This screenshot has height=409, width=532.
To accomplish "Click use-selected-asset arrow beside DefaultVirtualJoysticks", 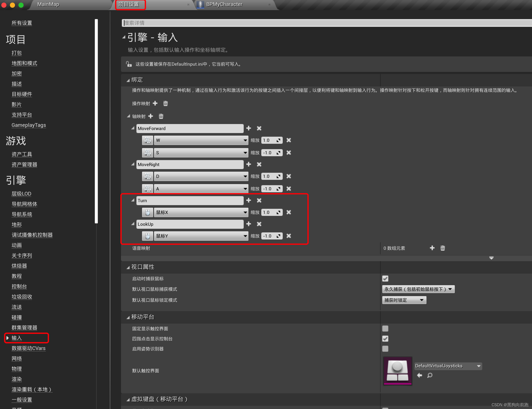I will 419,375.
